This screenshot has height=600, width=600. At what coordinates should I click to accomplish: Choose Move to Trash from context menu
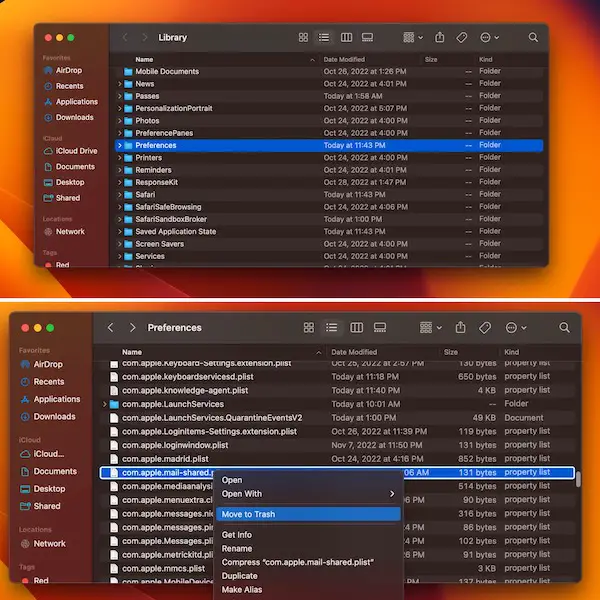[x=248, y=514]
